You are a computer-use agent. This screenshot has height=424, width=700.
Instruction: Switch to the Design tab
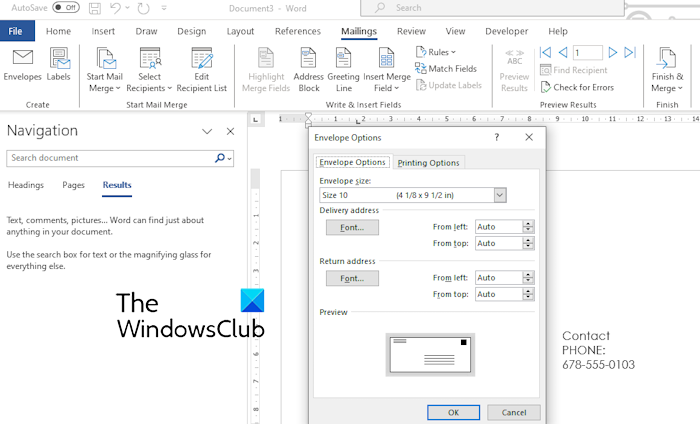pos(192,31)
